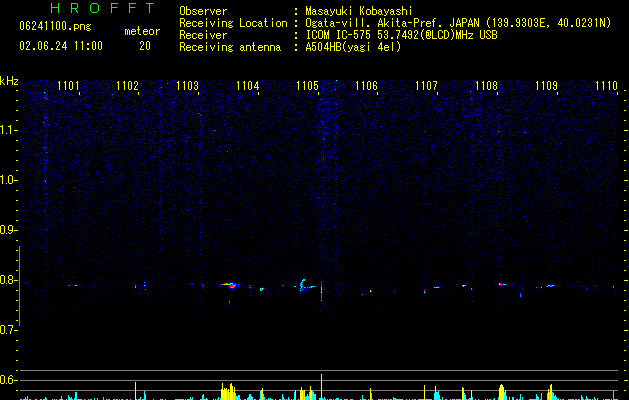Viewport: 629px width, 400px height.
Task: Click the 1108 time marker
Action: [487, 86]
